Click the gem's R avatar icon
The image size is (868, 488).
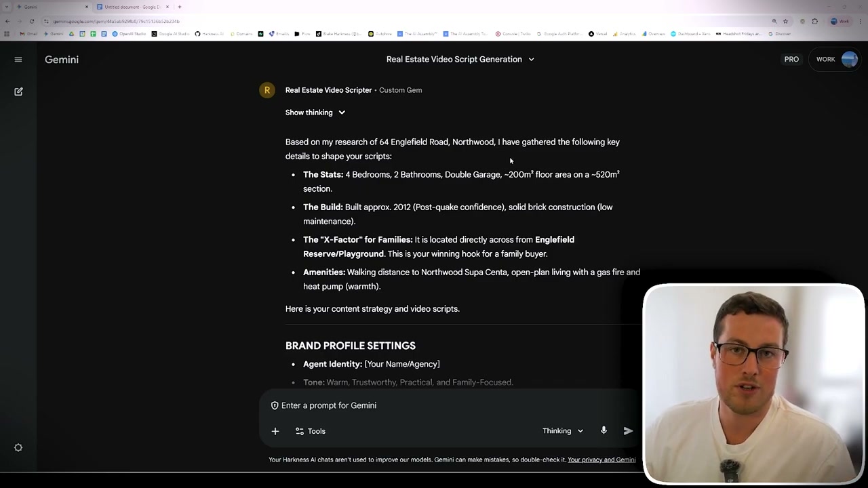267,90
